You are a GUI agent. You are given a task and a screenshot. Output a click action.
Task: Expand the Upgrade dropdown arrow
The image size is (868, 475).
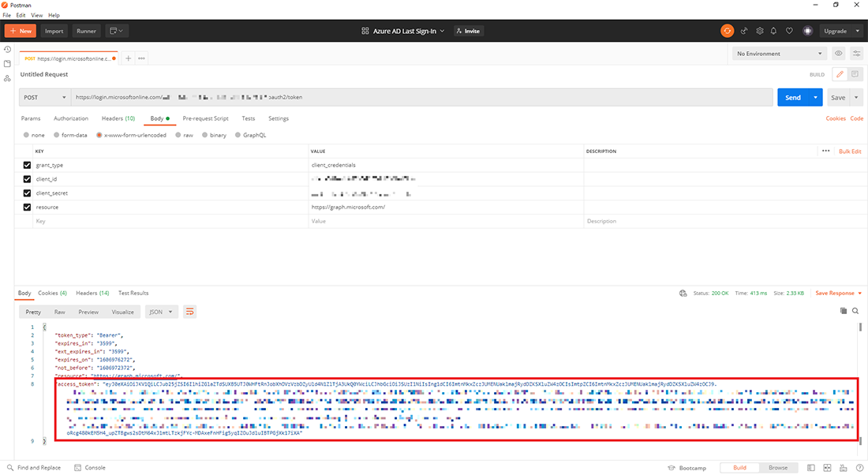click(858, 31)
